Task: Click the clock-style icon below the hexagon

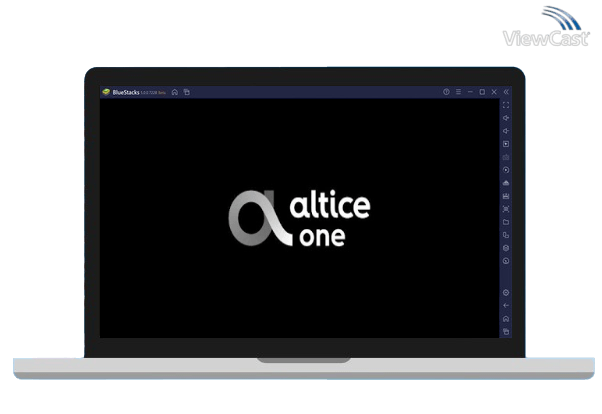Action: point(506,261)
